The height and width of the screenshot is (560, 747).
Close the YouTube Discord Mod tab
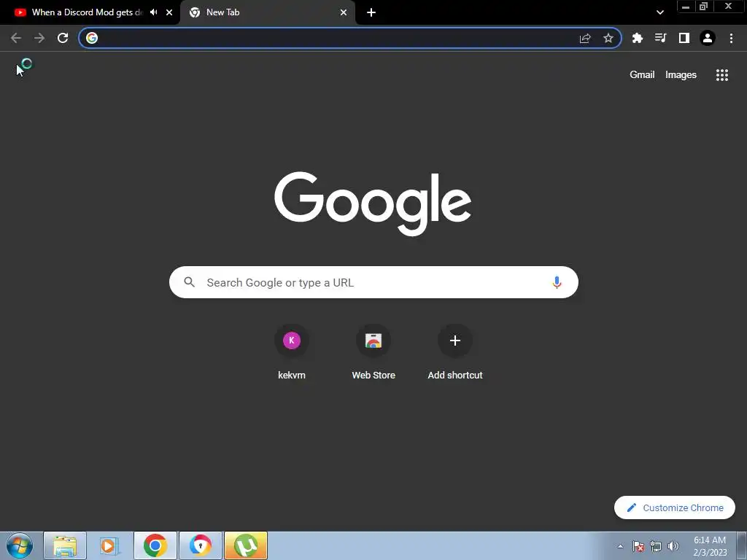tap(169, 12)
